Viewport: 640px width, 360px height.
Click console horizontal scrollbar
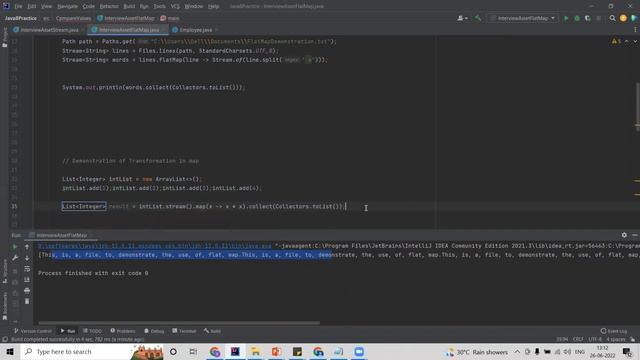click(x=179, y=323)
